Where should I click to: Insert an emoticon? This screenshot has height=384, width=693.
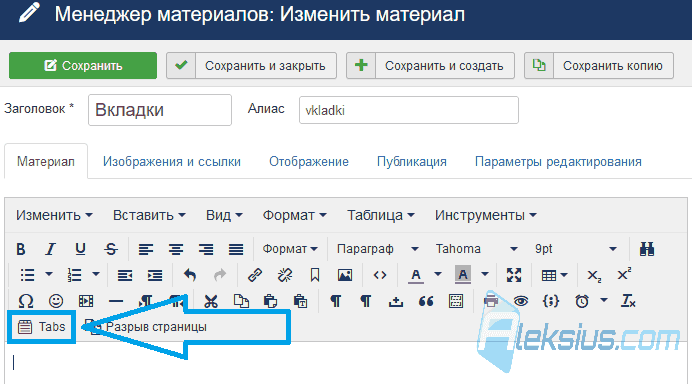[x=56, y=301]
